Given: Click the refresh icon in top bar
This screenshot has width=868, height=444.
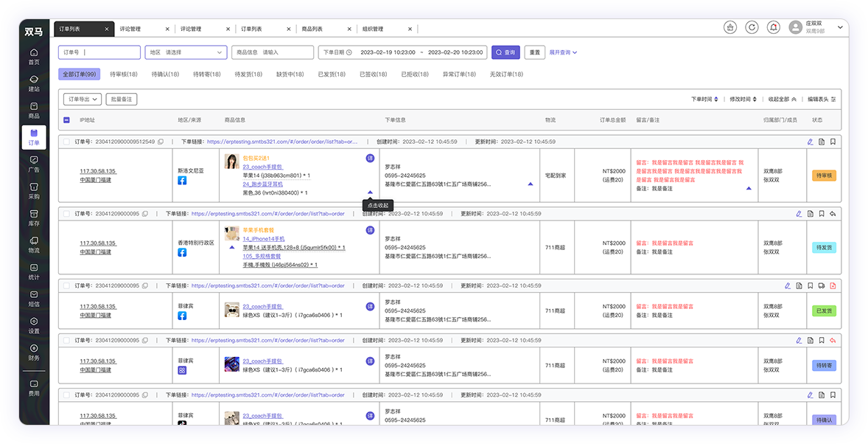Looking at the screenshot, I should (751, 27).
